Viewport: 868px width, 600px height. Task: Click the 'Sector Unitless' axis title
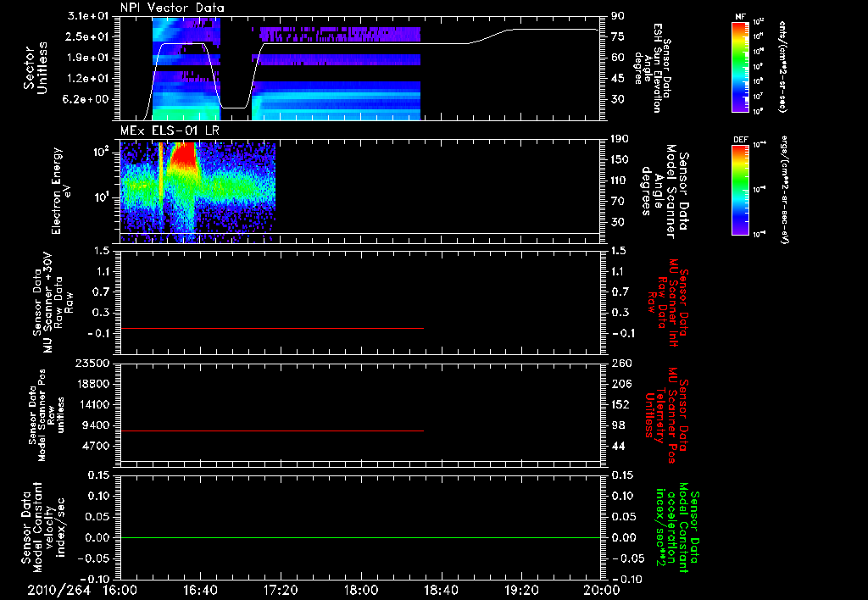point(36,68)
